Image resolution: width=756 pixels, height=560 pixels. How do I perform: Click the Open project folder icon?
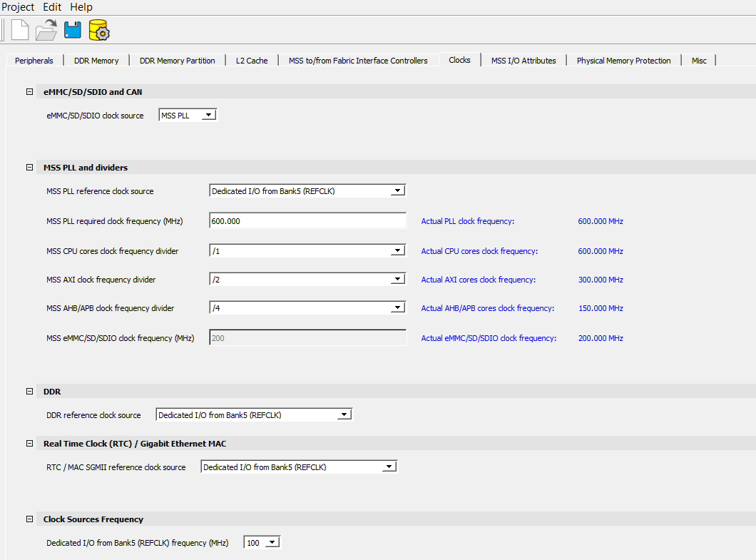(x=46, y=31)
